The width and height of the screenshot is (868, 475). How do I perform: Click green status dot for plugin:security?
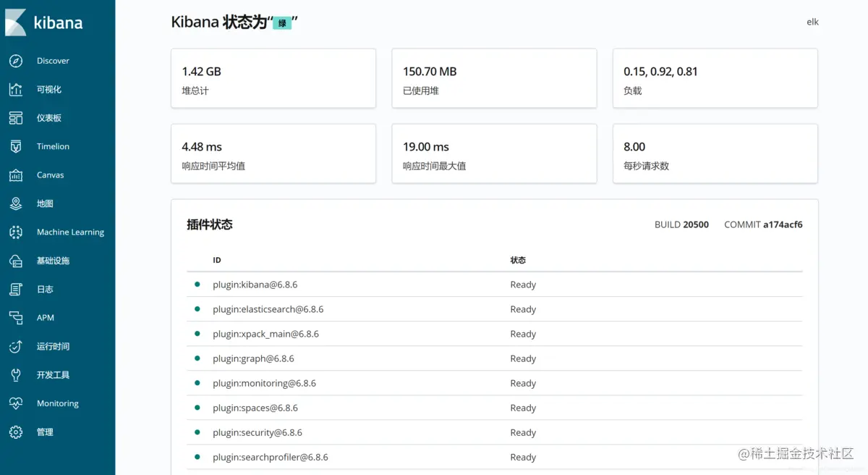point(197,432)
